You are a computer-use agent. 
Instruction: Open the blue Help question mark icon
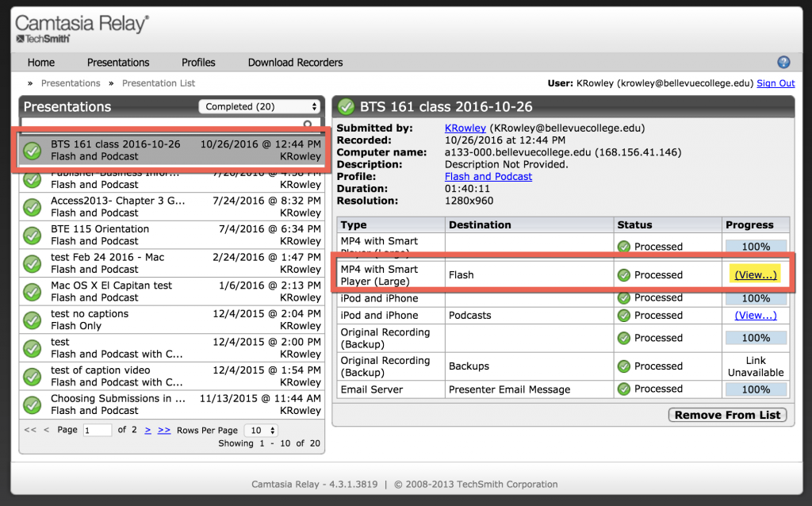[783, 62]
